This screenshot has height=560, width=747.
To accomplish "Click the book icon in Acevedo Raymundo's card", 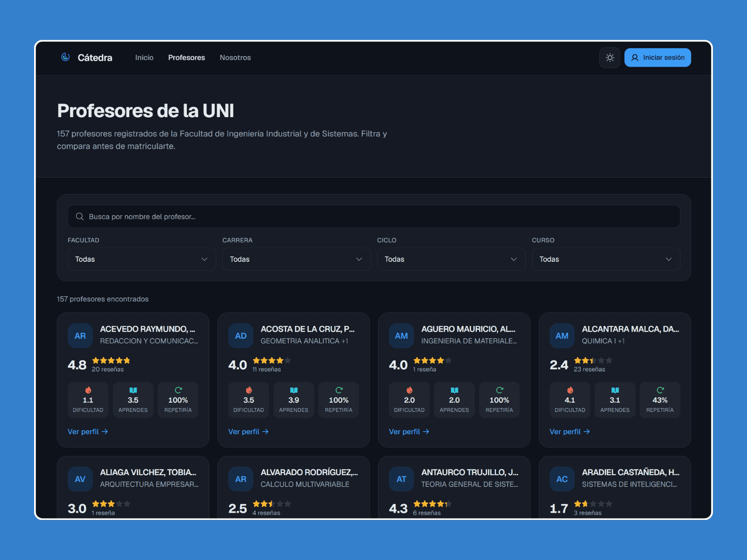I will pos(133,390).
